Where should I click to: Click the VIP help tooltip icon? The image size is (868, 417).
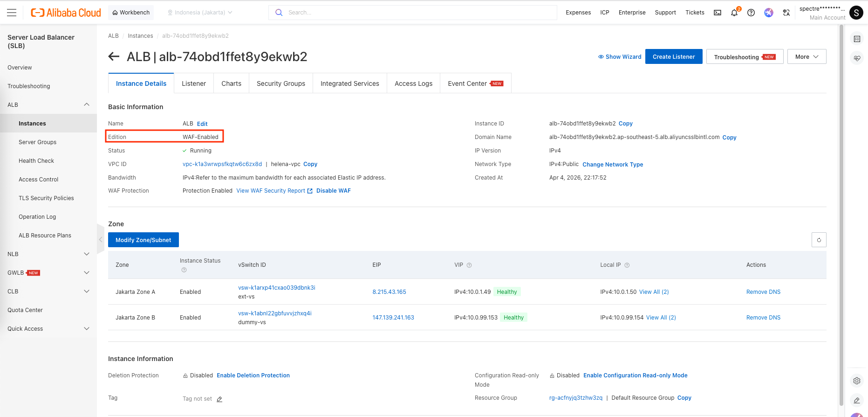click(x=469, y=265)
